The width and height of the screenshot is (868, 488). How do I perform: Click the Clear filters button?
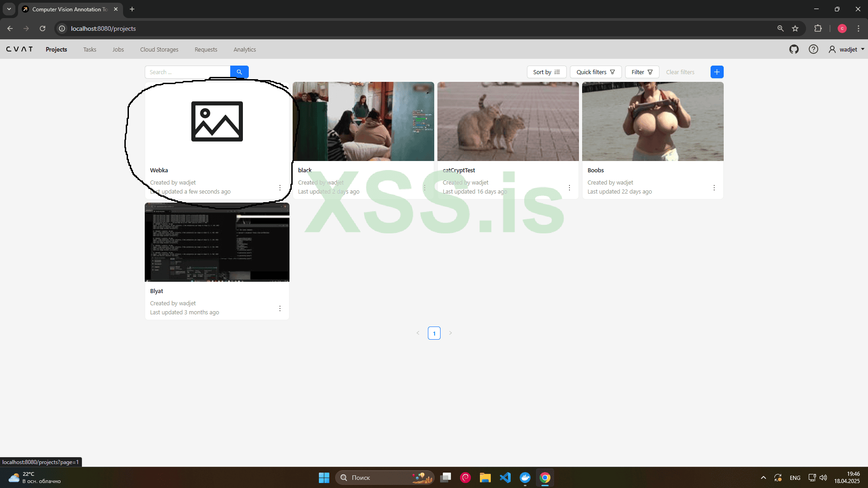click(680, 72)
